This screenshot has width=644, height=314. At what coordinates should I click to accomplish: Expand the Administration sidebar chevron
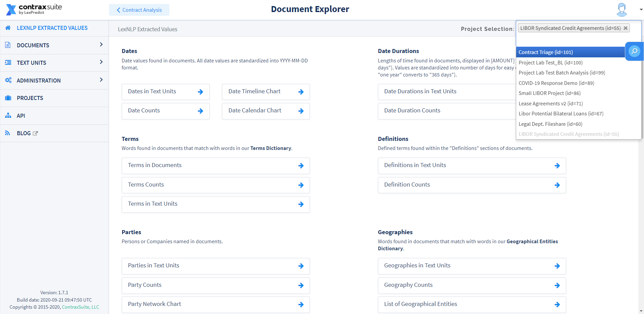(101, 80)
